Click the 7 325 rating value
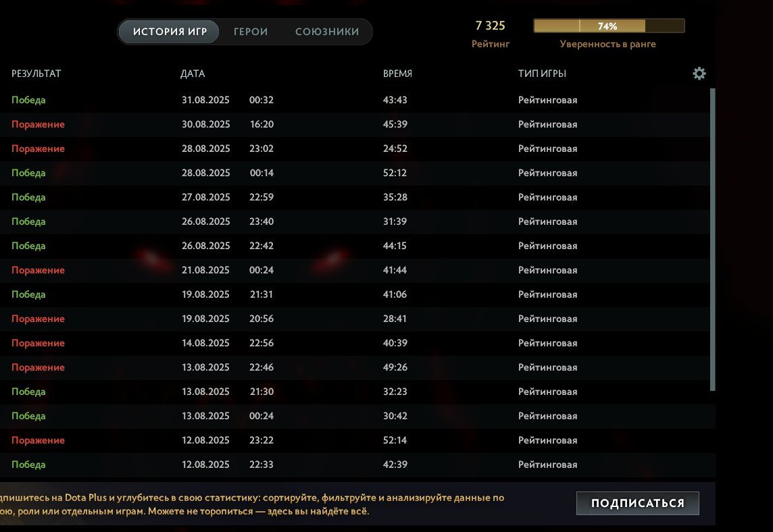This screenshot has width=773, height=532. (x=490, y=26)
